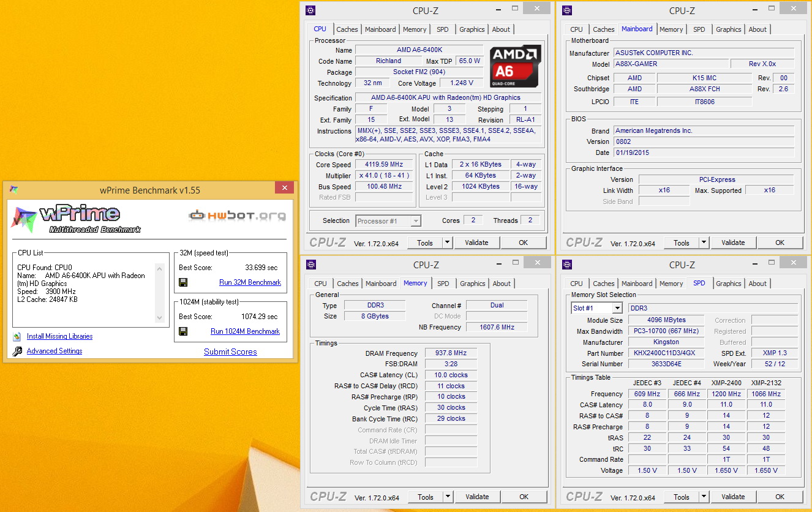Close the wPrime Benchmark window
Image resolution: width=812 pixels, height=512 pixels.
click(x=284, y=189)
